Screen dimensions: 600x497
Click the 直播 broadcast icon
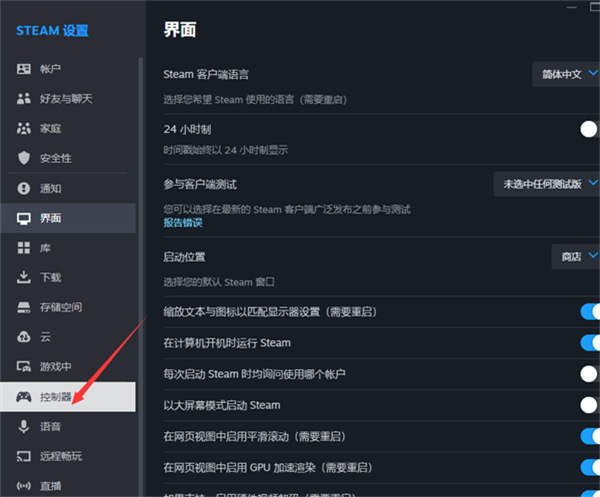tap(24, 486)
